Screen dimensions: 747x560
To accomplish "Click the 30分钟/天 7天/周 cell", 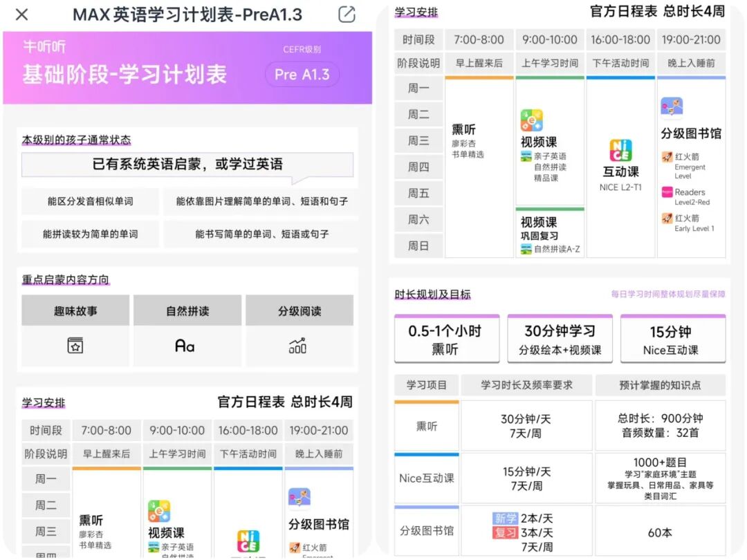I will click(x=526, y=426).
